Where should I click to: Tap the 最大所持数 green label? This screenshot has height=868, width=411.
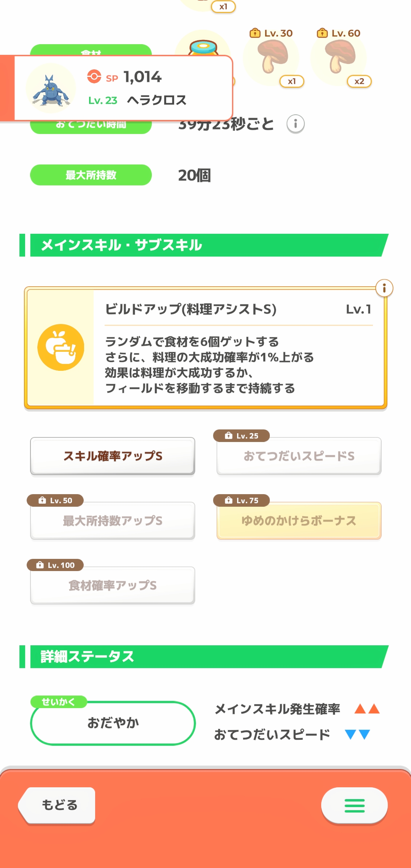(91, 175)
